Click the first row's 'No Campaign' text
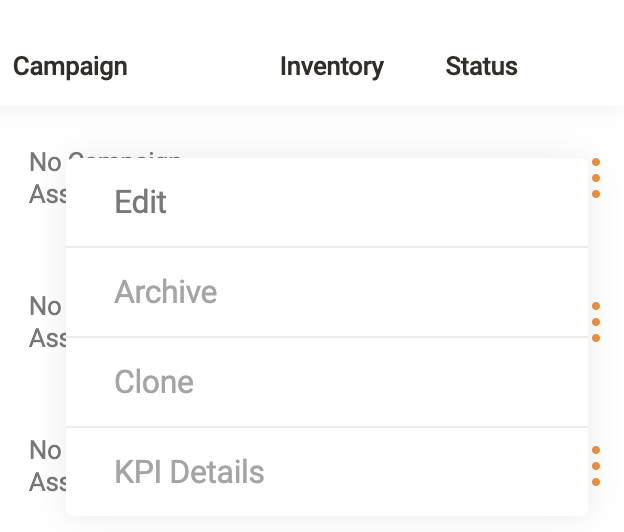 click(x=46, y=162)
